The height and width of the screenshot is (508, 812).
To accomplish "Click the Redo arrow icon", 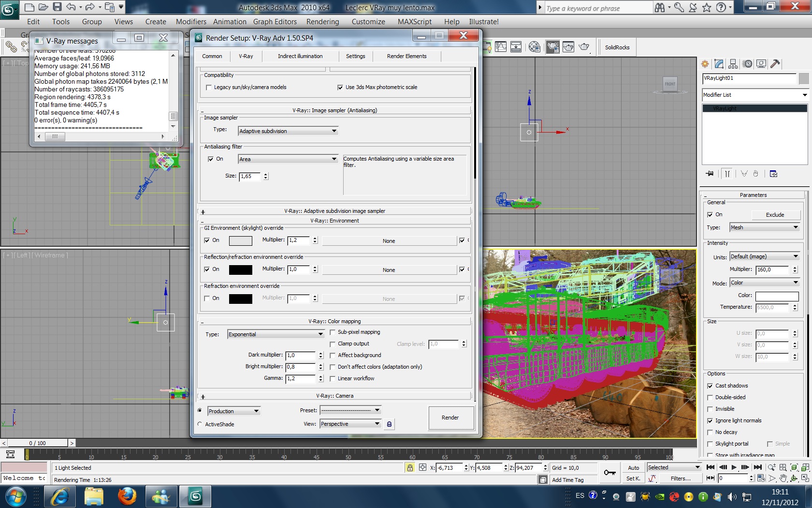I will [x=90, y=7].
